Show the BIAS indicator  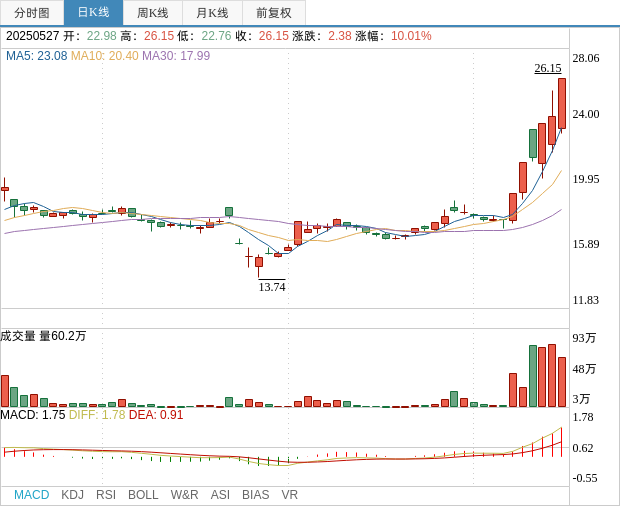pyautogui.click(x=255, y=495)
